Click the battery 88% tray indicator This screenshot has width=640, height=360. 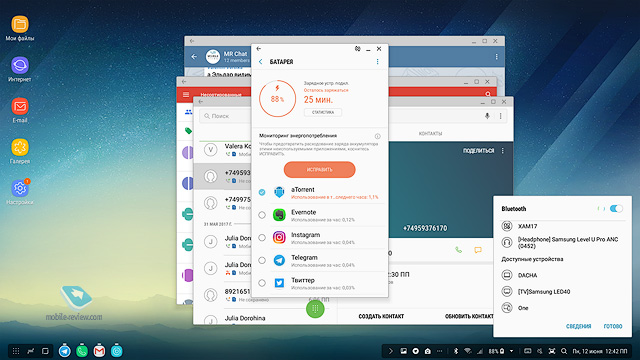[496, 351]
